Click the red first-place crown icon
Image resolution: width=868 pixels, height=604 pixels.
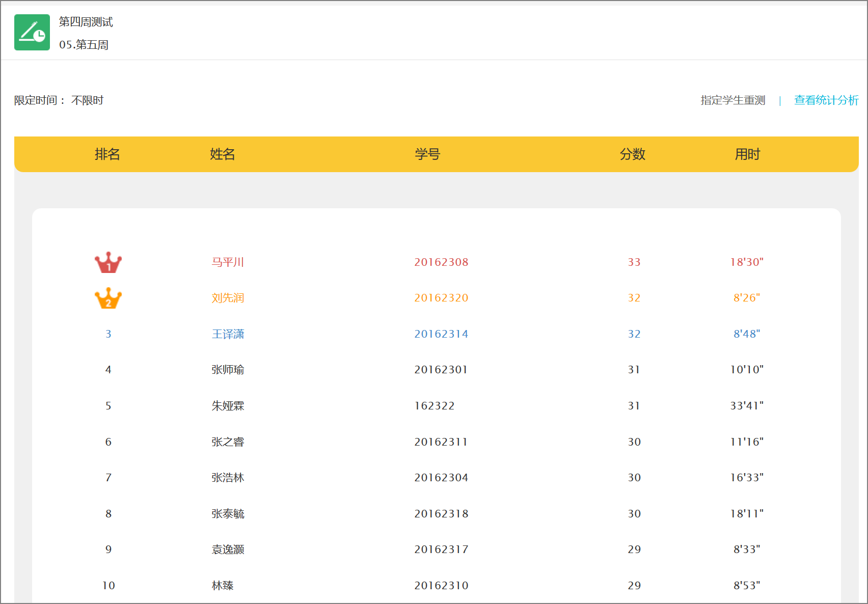coord(108,262)
